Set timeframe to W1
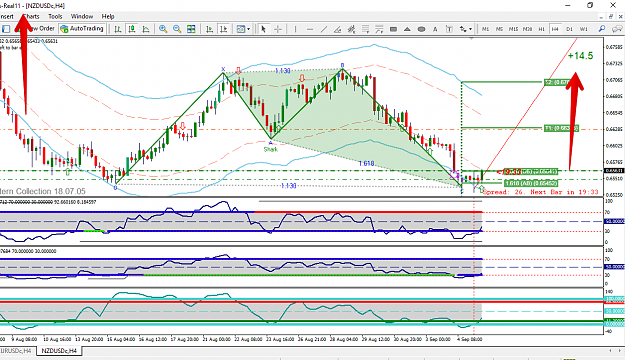The width and height of the screenshot is (625, 360). [584, 29]
